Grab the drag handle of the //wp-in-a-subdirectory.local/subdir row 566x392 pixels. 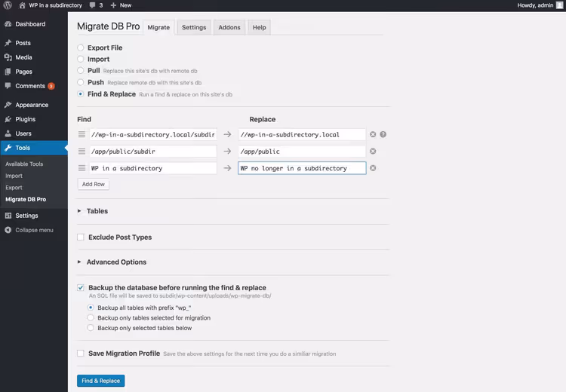[x=82, y=134]
